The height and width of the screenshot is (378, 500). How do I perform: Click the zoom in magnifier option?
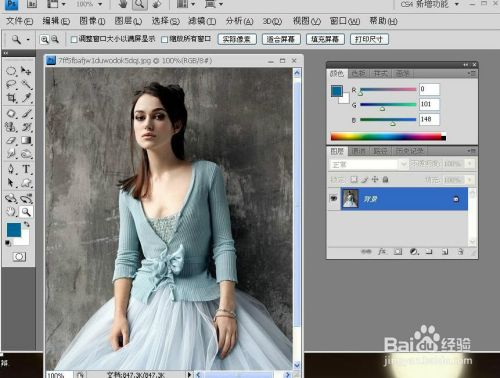(44, 39)
